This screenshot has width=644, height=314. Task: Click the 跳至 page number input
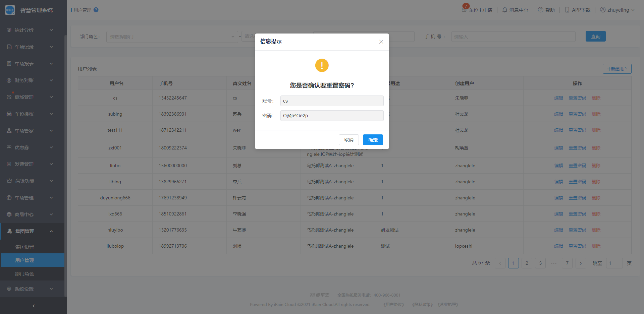614,263
